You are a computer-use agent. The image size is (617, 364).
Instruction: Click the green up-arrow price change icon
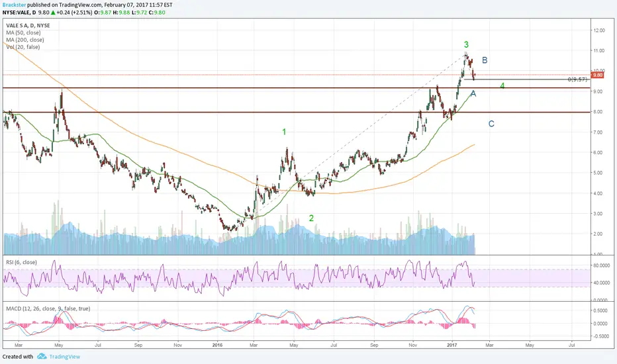pos(53,13)
